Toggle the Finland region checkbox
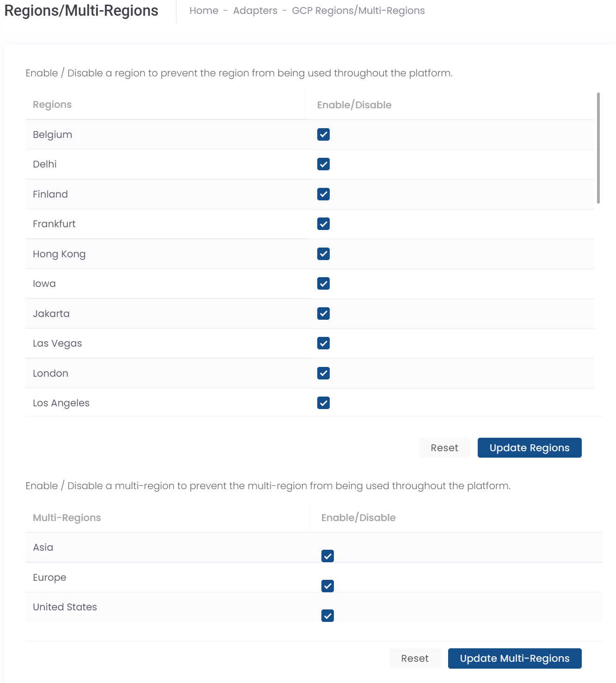The image size is (616, 683). tap(323, 194)
